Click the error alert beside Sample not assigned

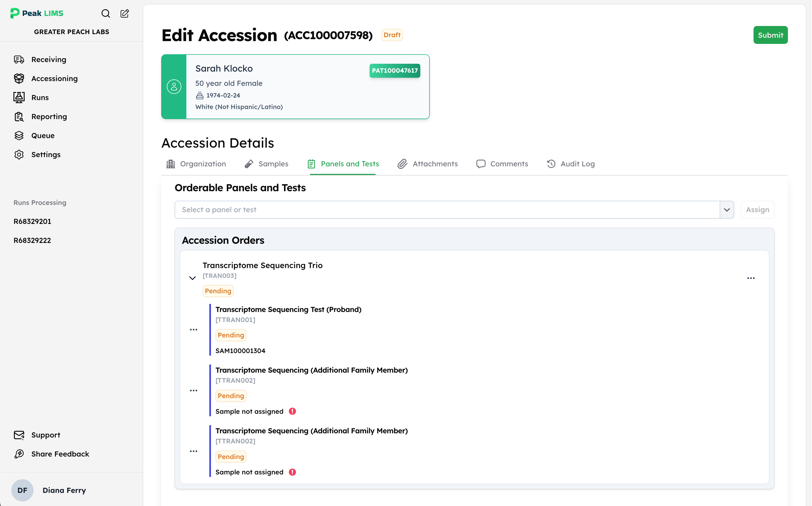(x=292, y=411)
